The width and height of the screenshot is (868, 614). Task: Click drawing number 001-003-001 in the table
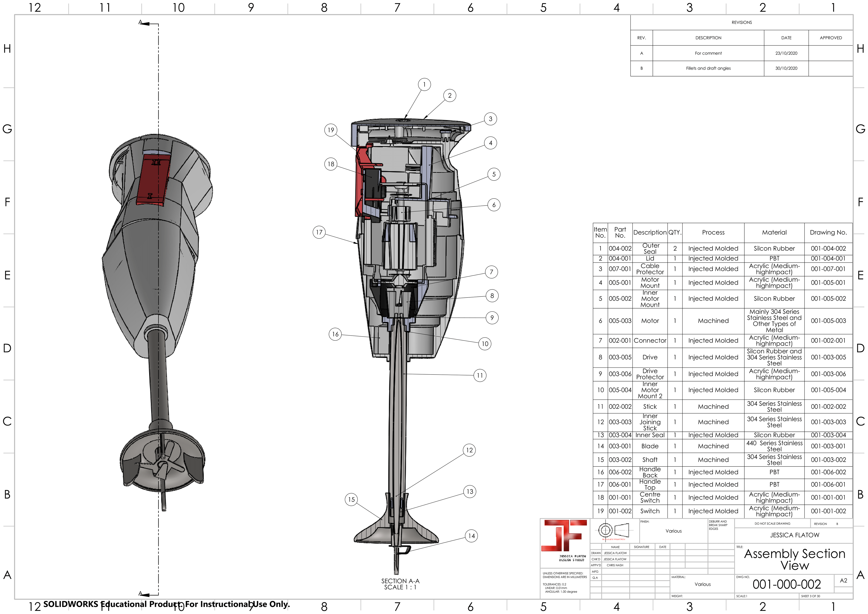[x=828, y=446]
